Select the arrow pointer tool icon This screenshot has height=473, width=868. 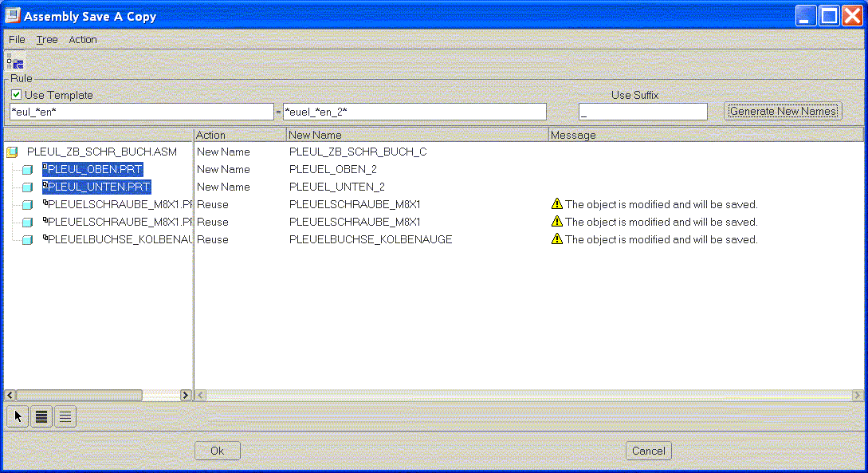(x=18, y=416)
